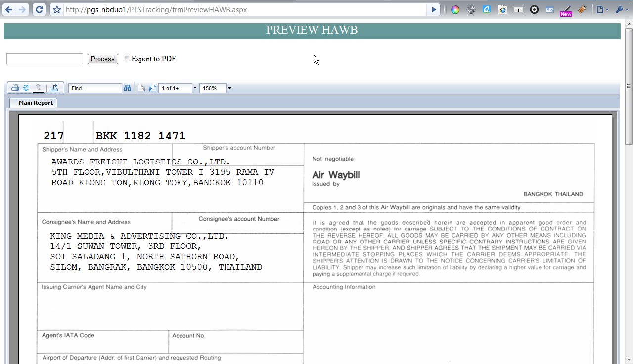Click the '1 of 1+' page field

point(175,88)
